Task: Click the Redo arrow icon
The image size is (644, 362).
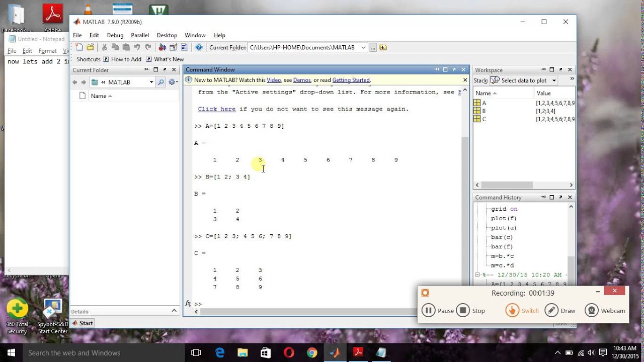Action: 147,47
